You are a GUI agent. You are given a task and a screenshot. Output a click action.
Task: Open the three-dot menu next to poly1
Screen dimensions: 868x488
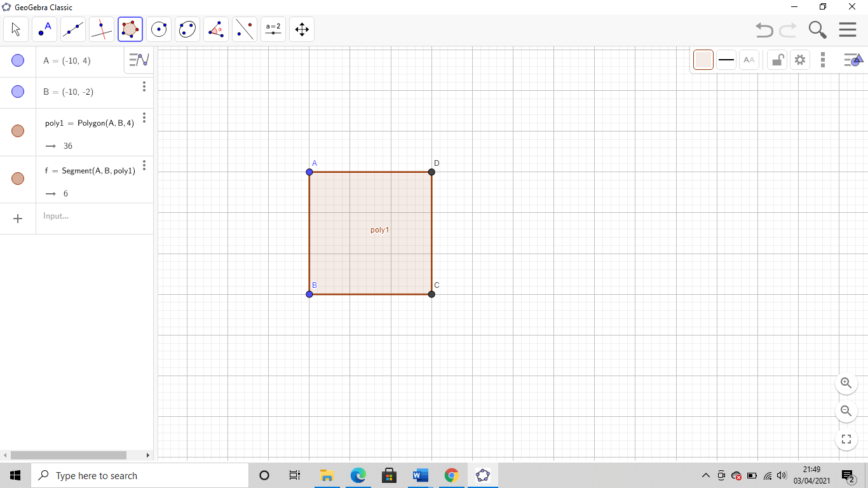tap(144, 118)
